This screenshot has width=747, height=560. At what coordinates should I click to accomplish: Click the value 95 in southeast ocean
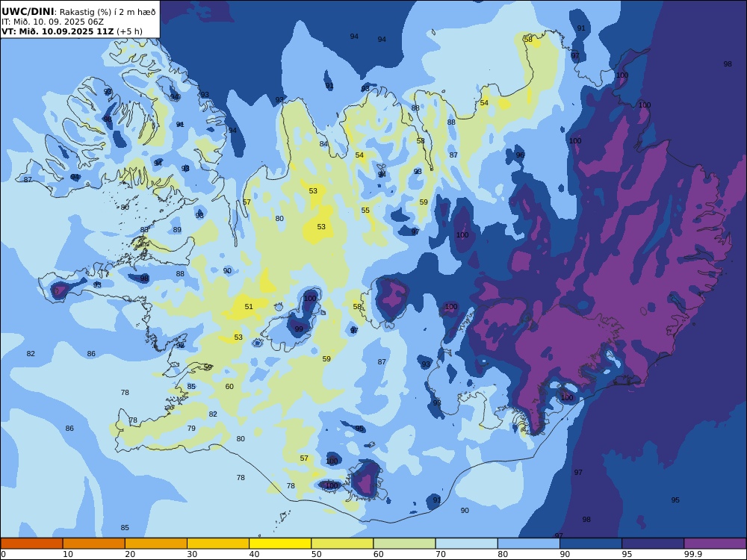(675, 500)
